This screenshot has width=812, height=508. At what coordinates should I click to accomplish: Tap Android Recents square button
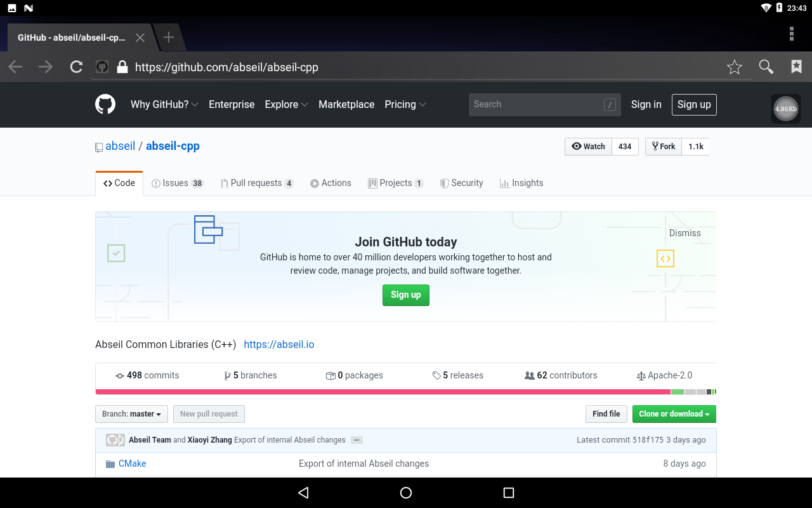click(x=508, y=493)
